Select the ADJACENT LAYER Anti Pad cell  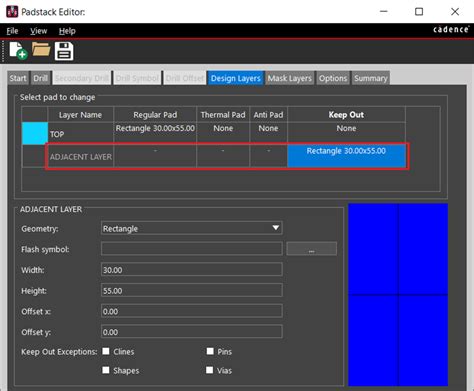coord(268,156)
